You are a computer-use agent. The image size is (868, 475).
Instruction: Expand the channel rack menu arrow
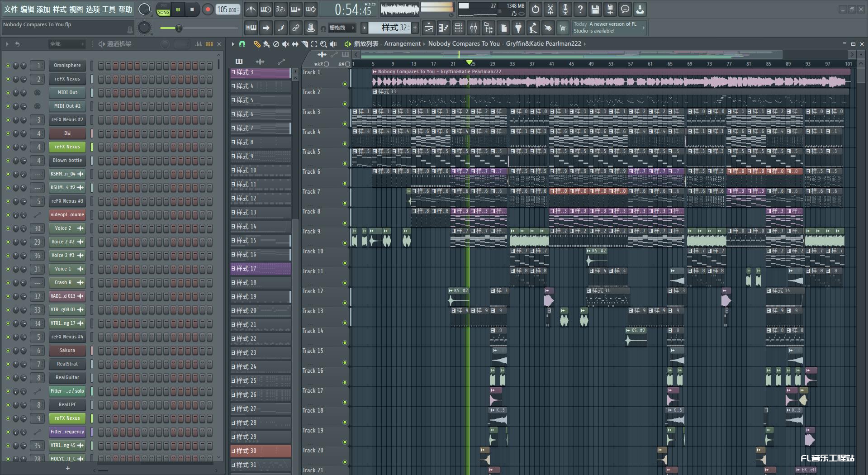click(x=7, y=44)
